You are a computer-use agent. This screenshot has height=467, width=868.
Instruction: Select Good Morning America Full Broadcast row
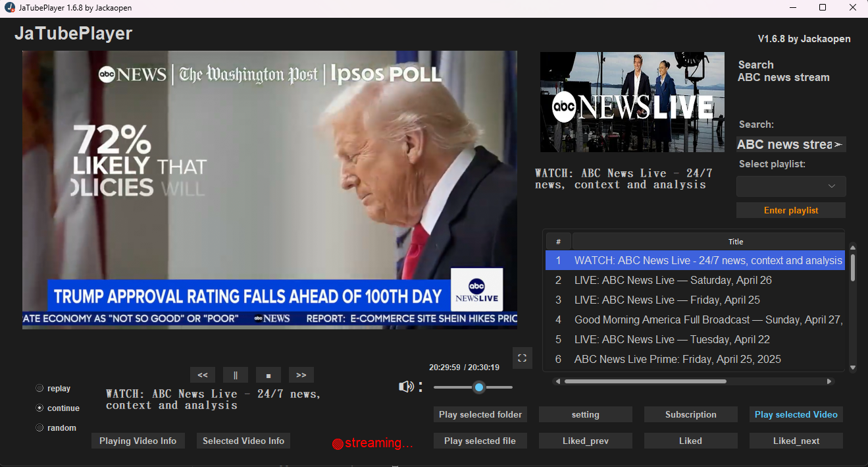point(695,319)
